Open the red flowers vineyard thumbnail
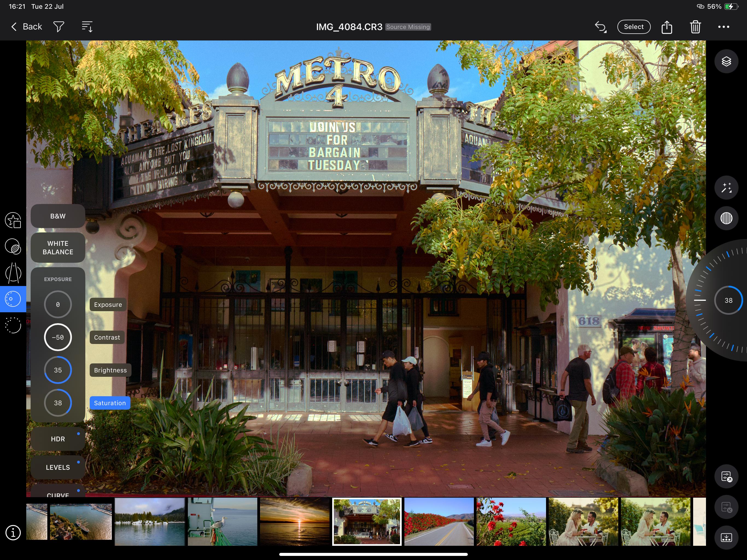The image size is (747, 560). (511, 521)
